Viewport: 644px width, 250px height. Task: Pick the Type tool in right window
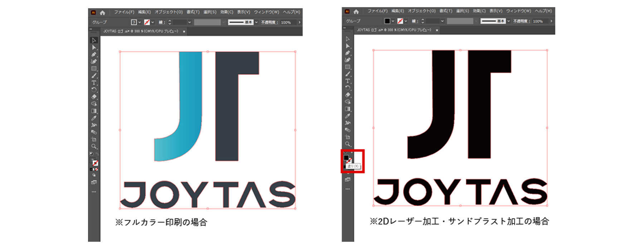[347, 81]
